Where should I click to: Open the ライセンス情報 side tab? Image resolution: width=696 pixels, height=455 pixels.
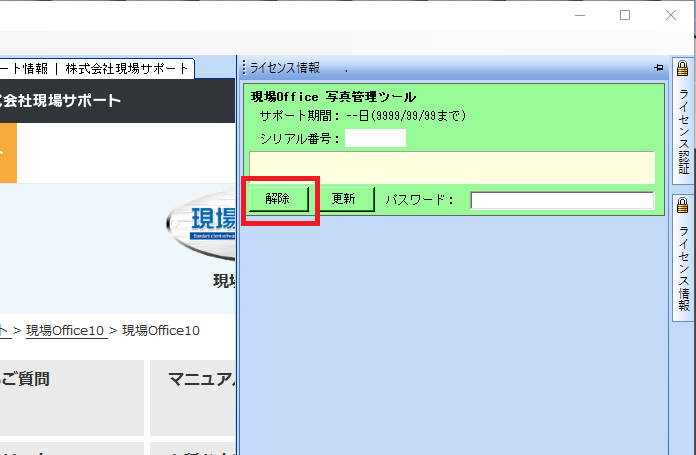pos(683,257)
